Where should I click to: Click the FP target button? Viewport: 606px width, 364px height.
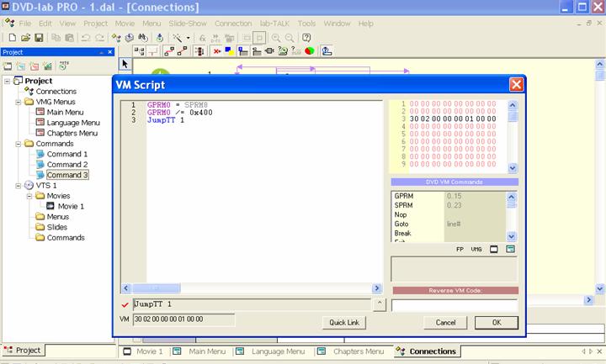460,250
